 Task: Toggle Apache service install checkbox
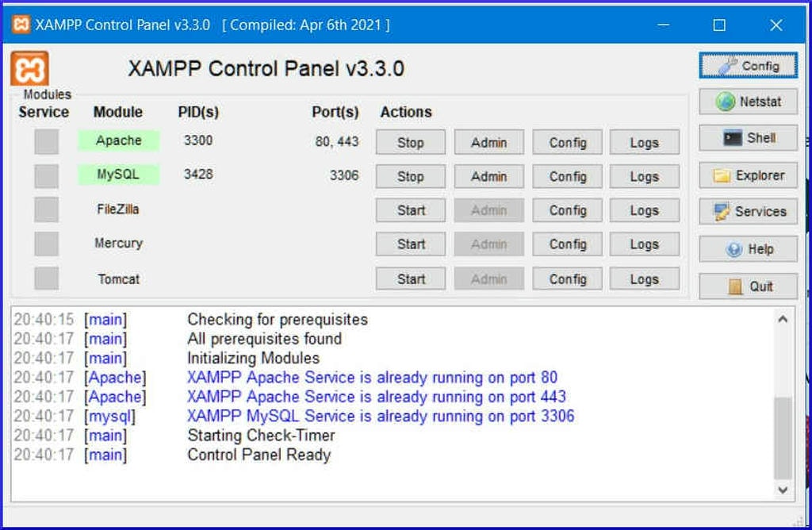pos(46,141)
